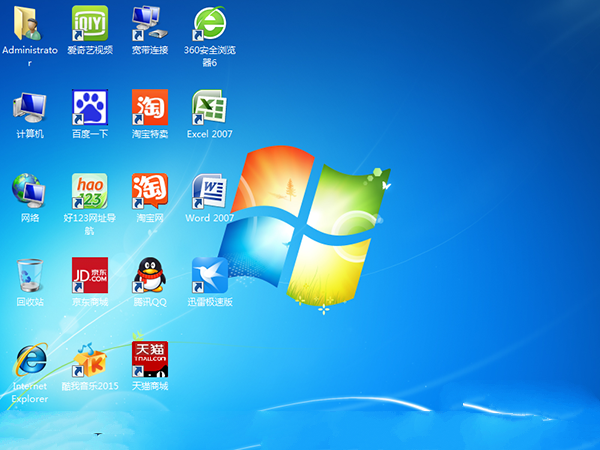Open the 宽带连接 broadband connection icon

(x=150, y=23)
